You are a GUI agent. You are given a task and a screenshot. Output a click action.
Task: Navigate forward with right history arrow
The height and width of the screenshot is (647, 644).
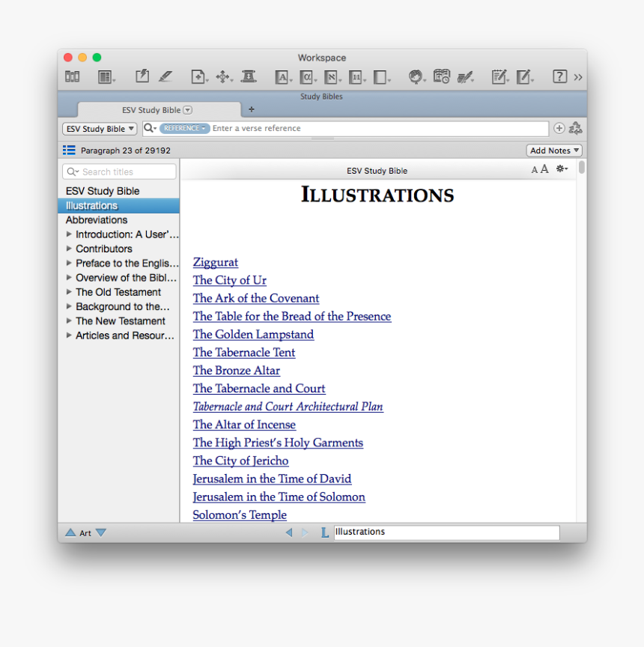pos(305,532)
